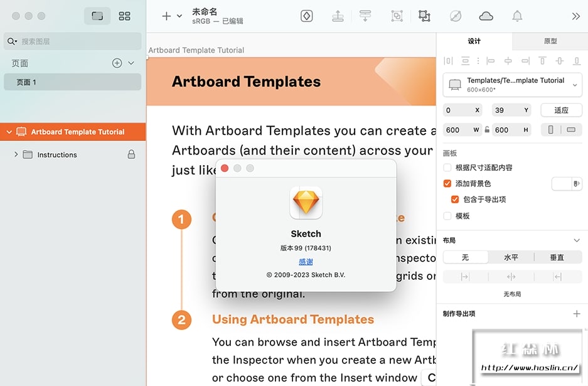Viewport: 588px width, 386px height.
Task: Select Artboard Template Tutorial layer row
Action: coord(73,132)
